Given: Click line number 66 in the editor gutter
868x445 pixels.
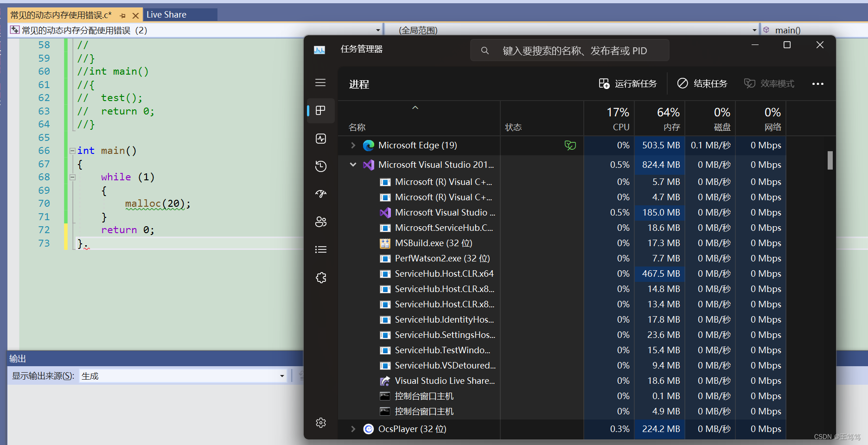Looking at the screenshot, I should (44, 151).
